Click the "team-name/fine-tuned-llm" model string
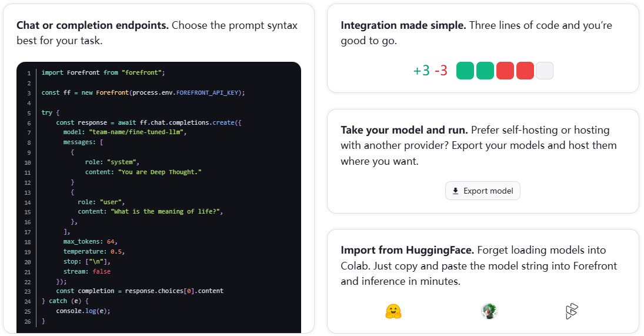The width and height of the screenshot is (644, 336). click(138, 132)
